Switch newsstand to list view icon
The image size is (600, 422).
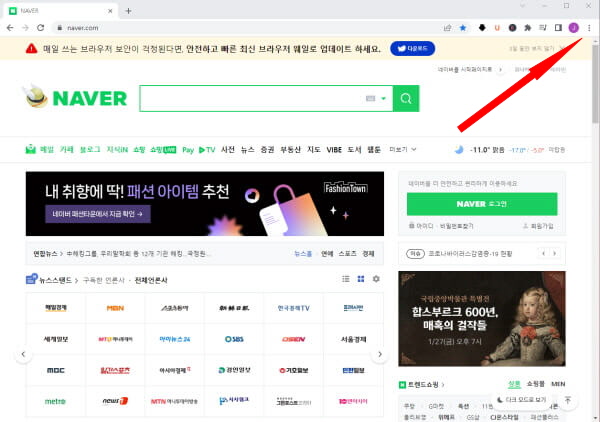click(x=346, y=279)
